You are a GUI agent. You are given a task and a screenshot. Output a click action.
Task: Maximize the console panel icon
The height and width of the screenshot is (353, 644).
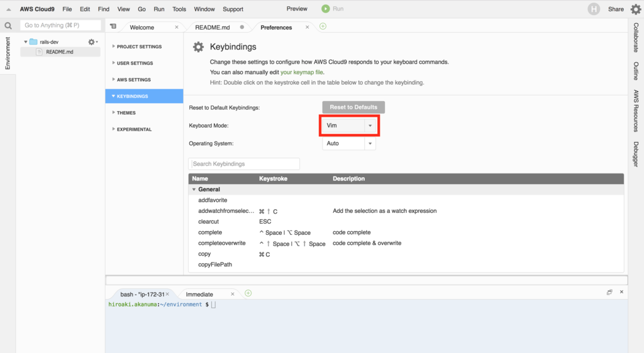point(609,292)
